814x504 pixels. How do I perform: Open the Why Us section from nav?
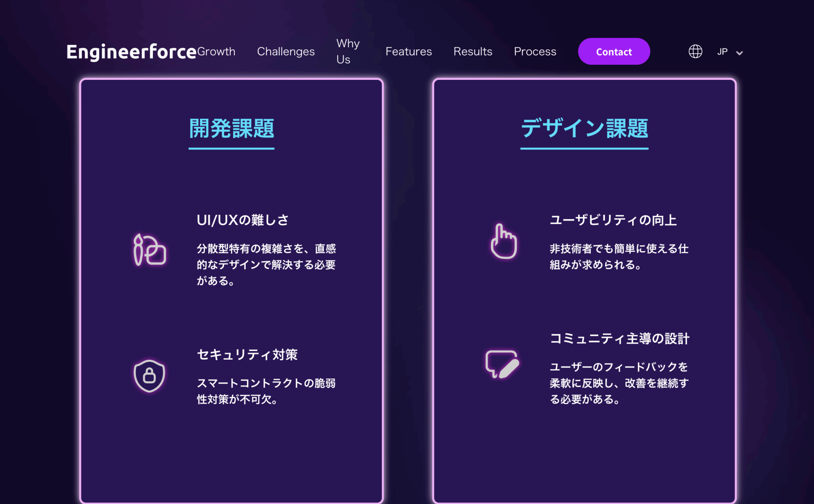click(348, 51)
